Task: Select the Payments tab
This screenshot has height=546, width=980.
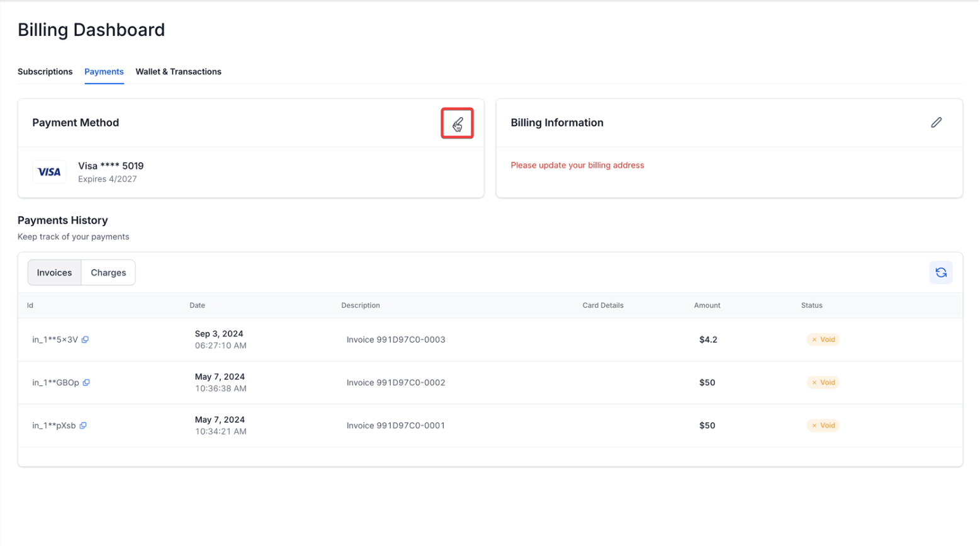Action: point(104,72)
